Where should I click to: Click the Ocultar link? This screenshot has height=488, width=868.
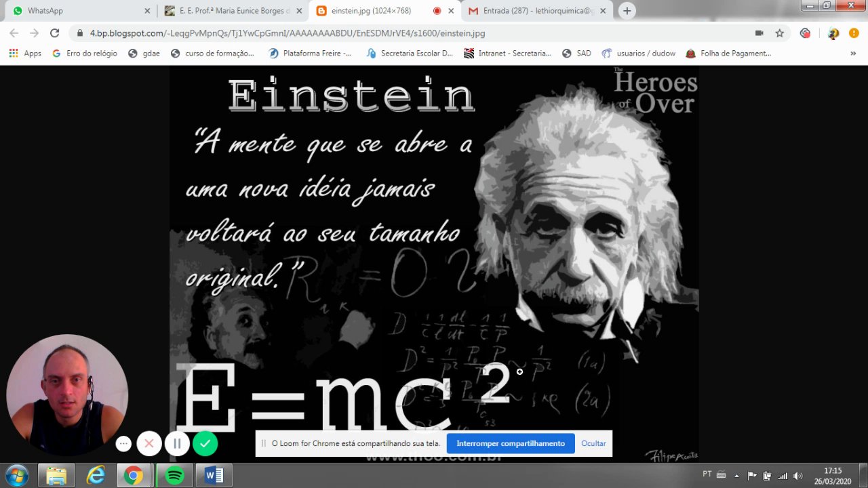593,443
